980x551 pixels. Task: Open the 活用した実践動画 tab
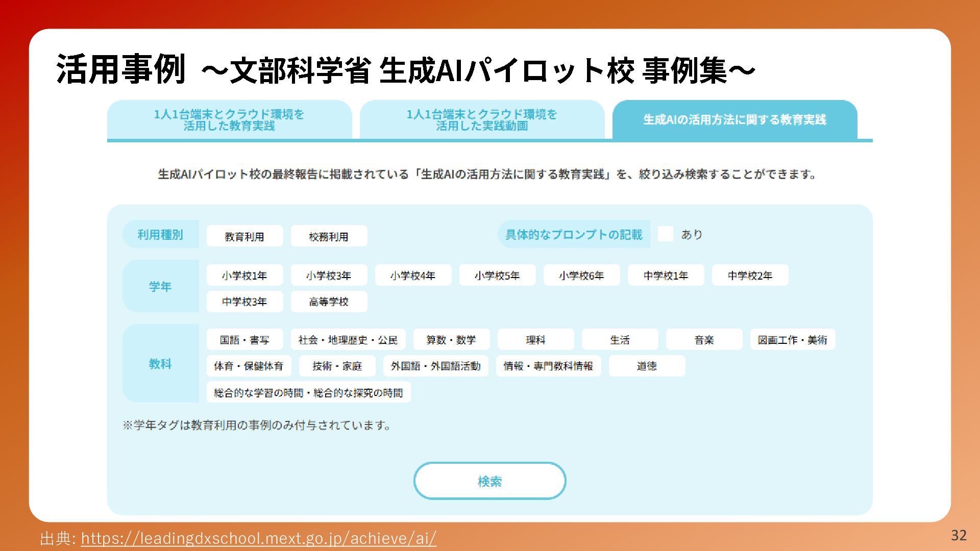coord(482,120)
